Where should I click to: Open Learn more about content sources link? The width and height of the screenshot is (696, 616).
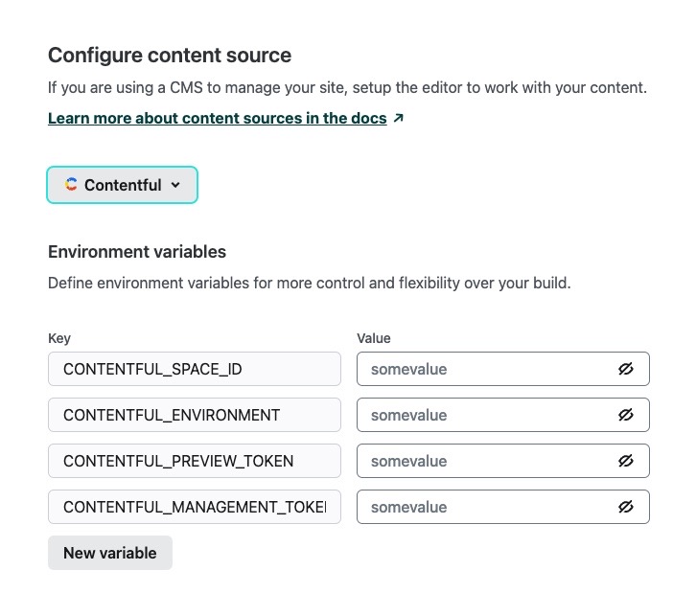[218, 119]
